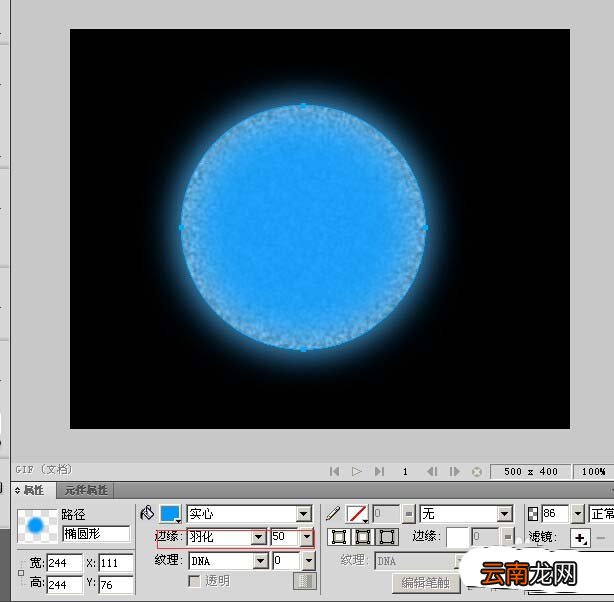Click the gradient fill options button beside 透明

pyautogui.click(x=305, y=581)
